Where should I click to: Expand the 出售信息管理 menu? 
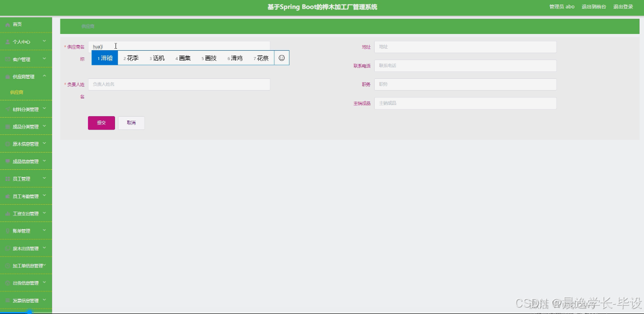[26, 283]
